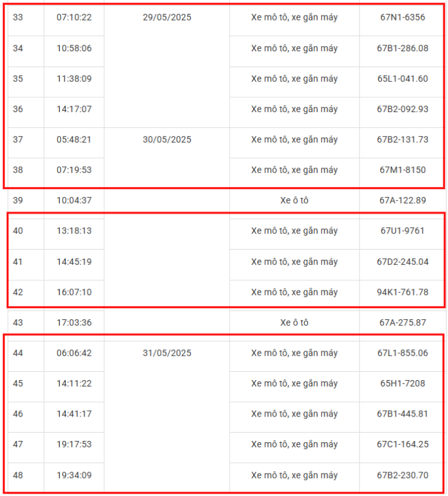Click license plate 67M1-8150
448x496 pixels.
403,170
